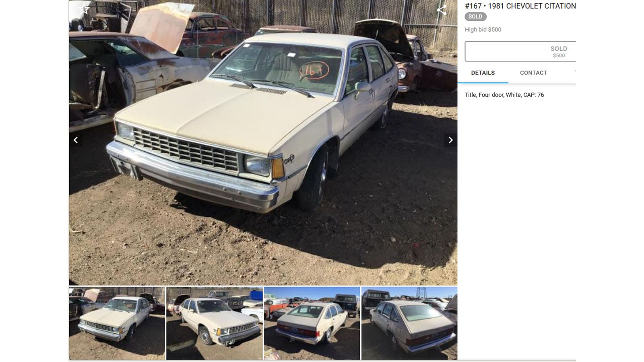Click the blue underline beneath DETAILS
This screenshot has height=362, width=644.
click(x=483, y=83)
